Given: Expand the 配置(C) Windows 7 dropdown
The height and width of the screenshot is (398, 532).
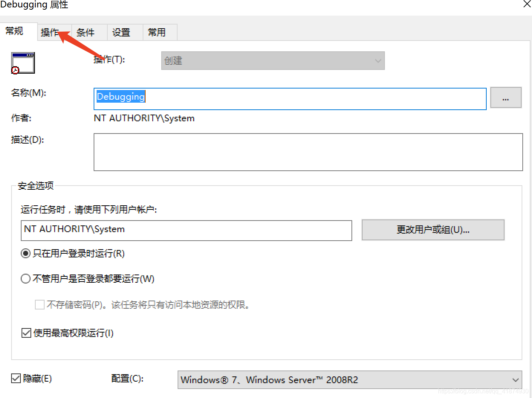Looking at the screenshot, I should (350, 380).
